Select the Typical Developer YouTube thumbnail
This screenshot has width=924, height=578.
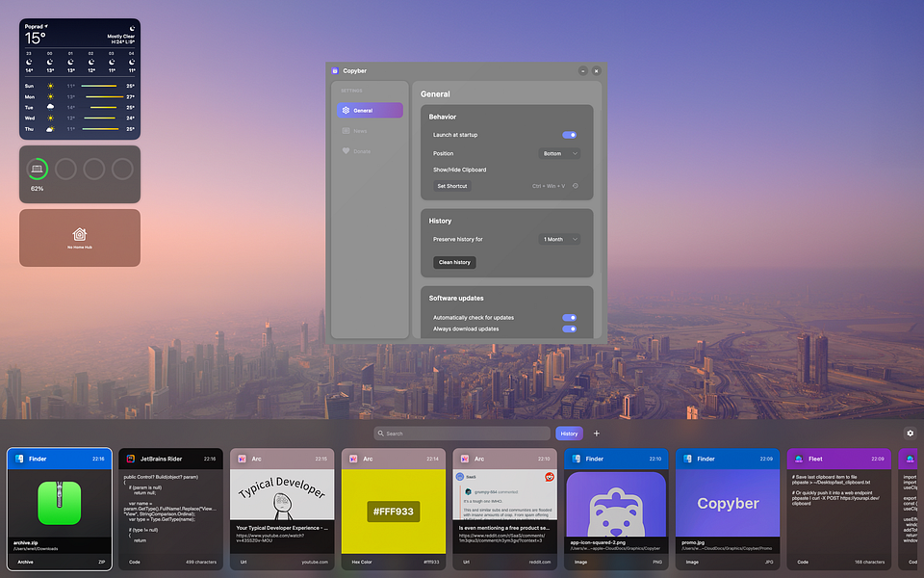coord(282,495)
